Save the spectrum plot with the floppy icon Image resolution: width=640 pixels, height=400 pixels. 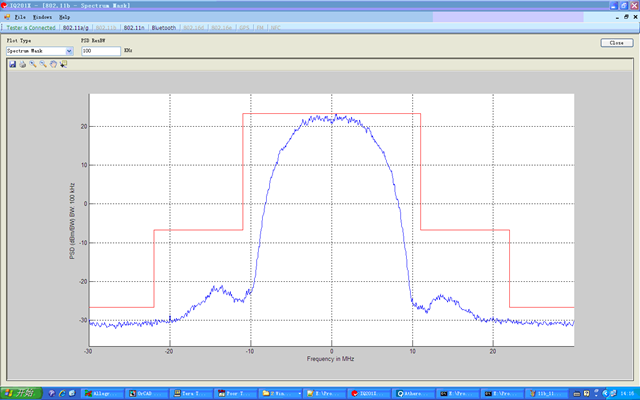[13, 64]
